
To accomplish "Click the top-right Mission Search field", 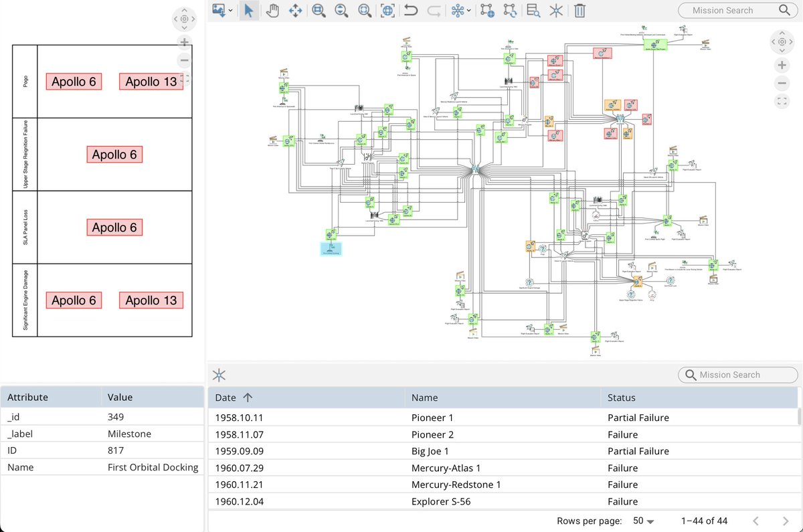I will coord(737,10).
